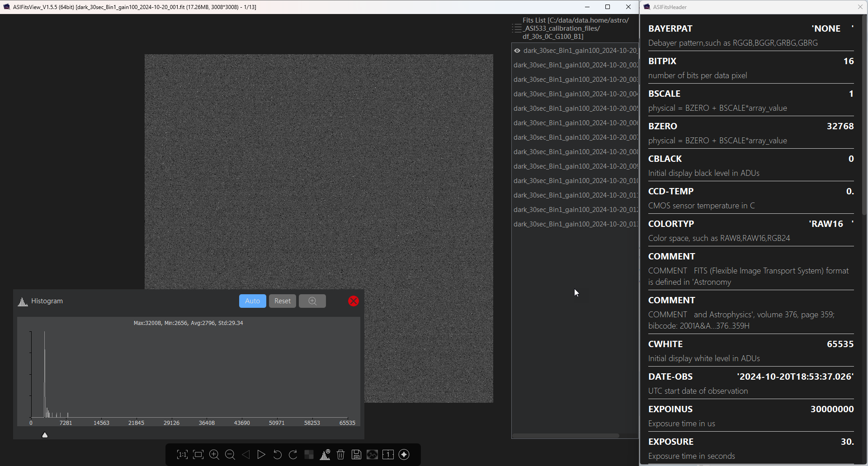Open the histogram magnifier zoom button
The height and width of the screenshot is (466, 868).
tap(312, 301)
